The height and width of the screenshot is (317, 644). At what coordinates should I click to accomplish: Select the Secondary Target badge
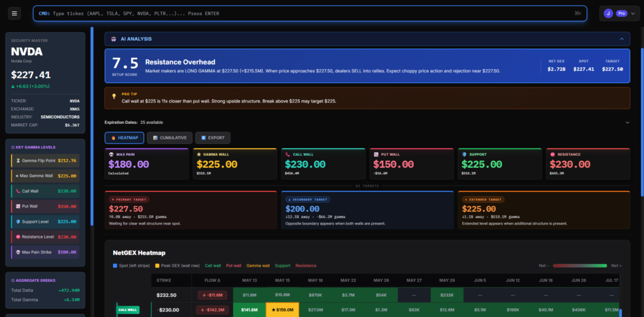[308, 199]
